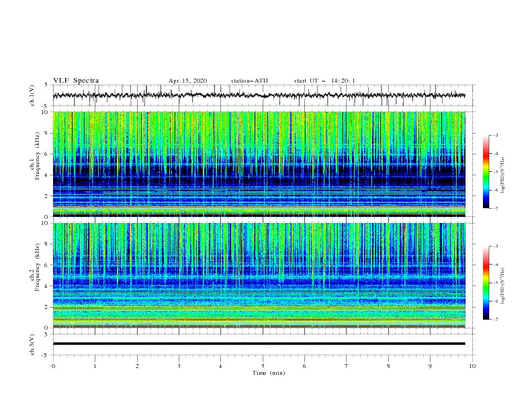This screenshot has height=411, width=532.
Task: Click the '-3' label on upper color bar
Action: coord(495,135)
